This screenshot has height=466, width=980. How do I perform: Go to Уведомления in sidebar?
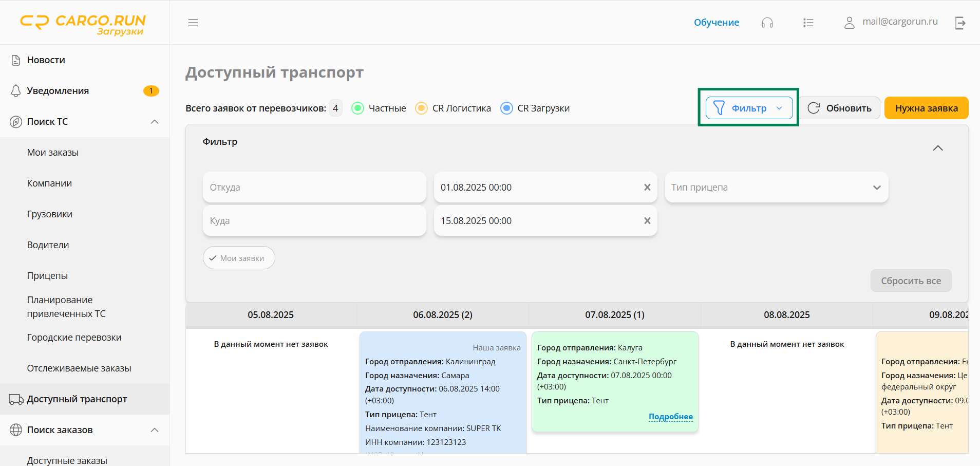pos(58,91)
